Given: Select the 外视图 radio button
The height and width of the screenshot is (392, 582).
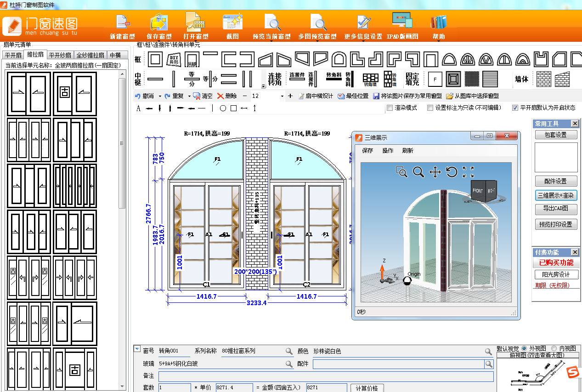Looking at the screenshot, I should click(x=524, y=349).
